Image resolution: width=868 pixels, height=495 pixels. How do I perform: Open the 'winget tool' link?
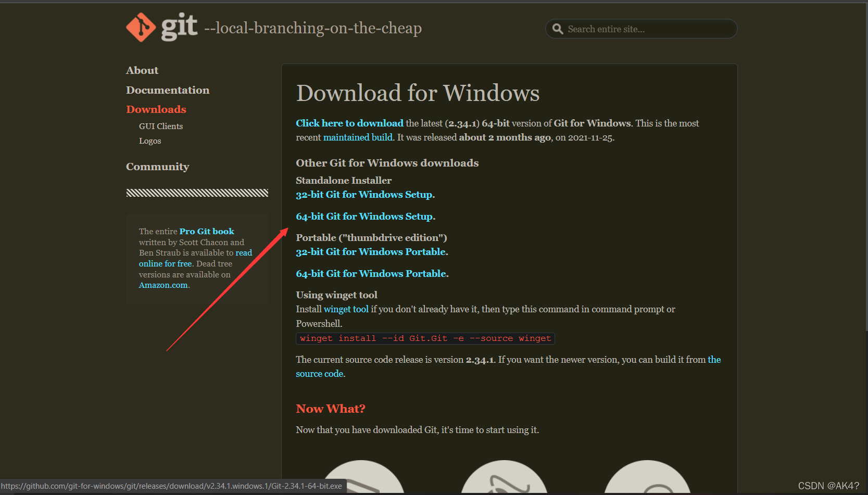pos(346,309)
